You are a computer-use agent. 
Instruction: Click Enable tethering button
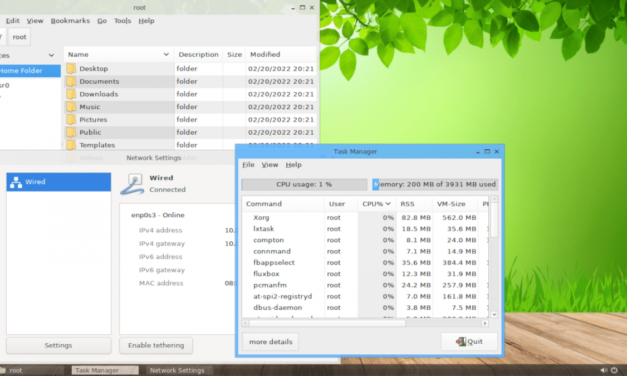click(156, 345)
